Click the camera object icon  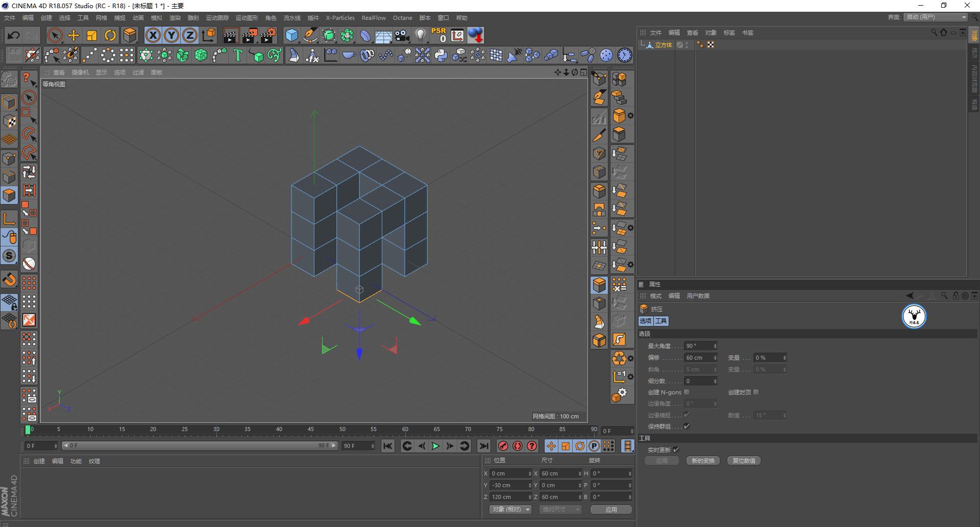(x=402, y=35)
